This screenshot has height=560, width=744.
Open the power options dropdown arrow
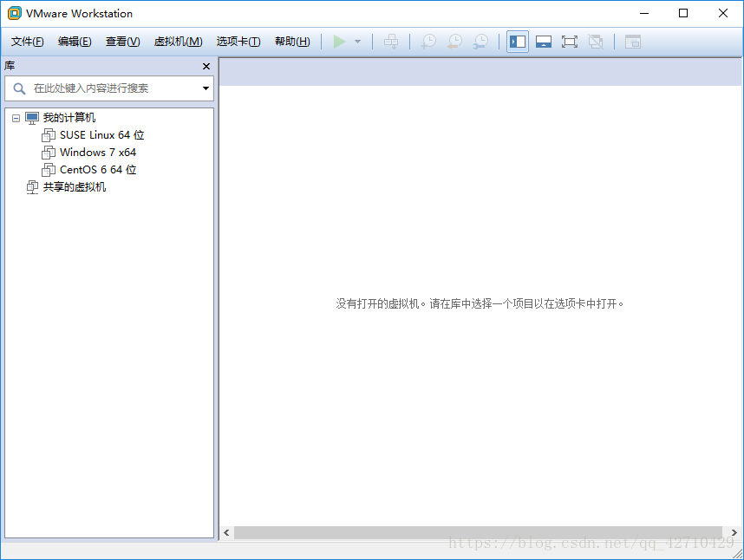[358, 42]
